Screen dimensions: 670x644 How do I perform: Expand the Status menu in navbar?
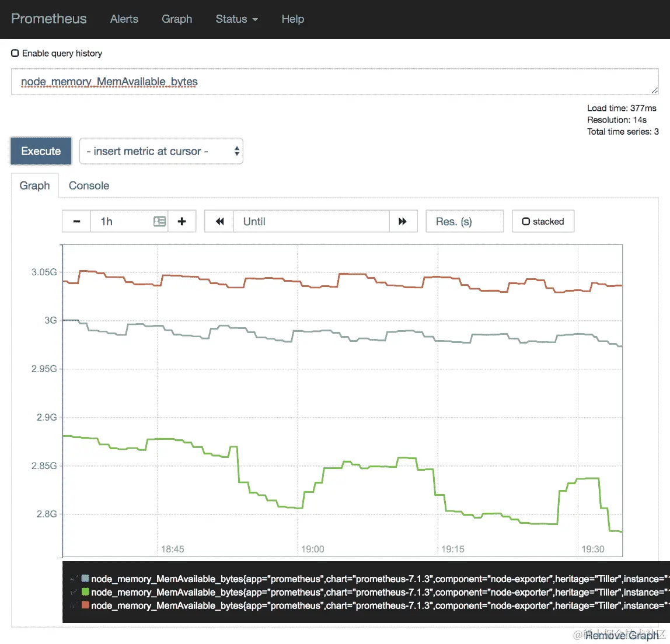[236, 19]
